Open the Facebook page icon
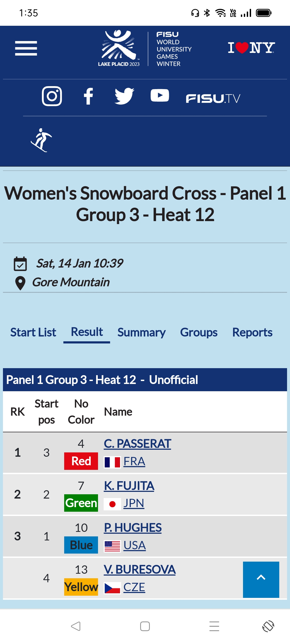The height and width of the screenshot is (644, 290). pos(88,96)
